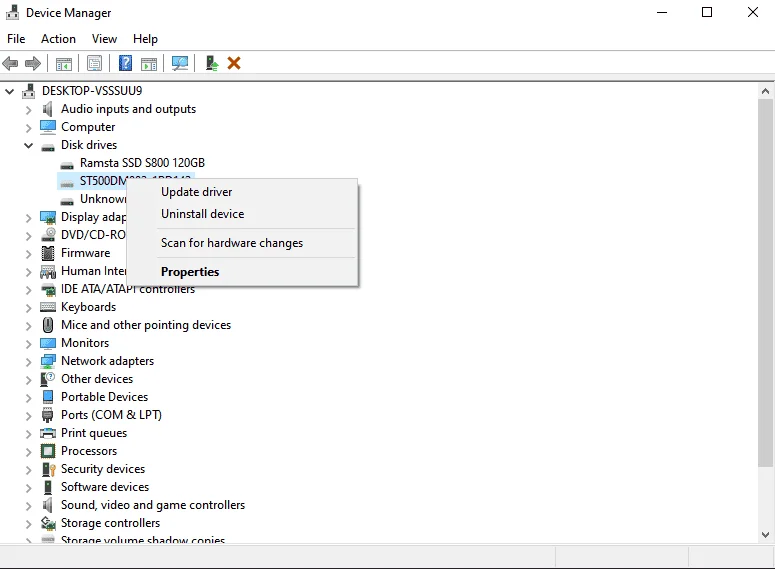Choose Uninstall device from context menu
Screen dimensions: 775x569
tap(242, 214)
